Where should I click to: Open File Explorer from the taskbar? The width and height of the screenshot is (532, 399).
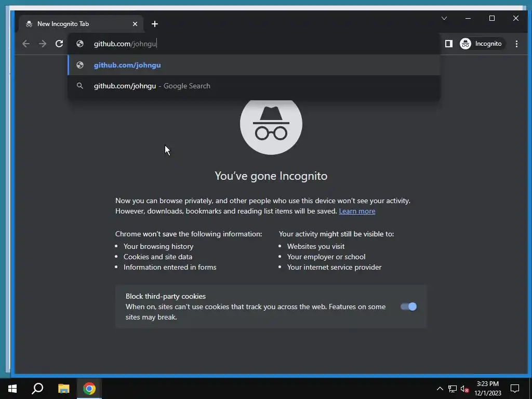[x=63, y=389]
